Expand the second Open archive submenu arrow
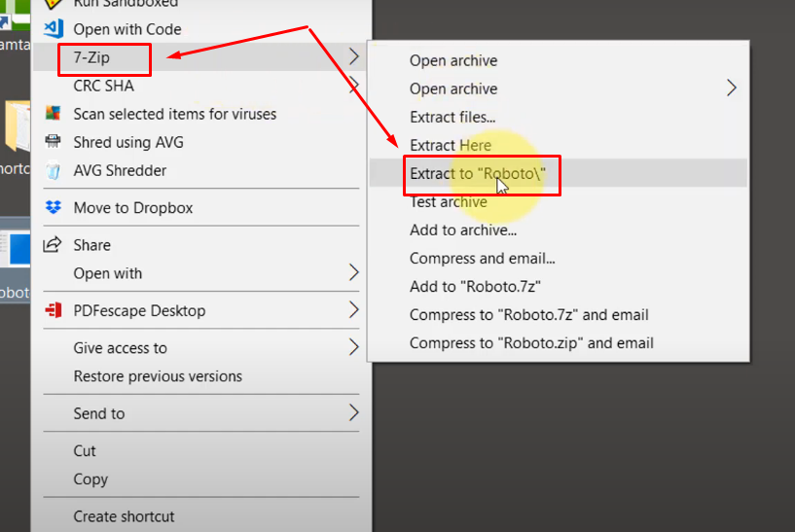Viewport: 795px width, 532px height. tap(731, 89)
